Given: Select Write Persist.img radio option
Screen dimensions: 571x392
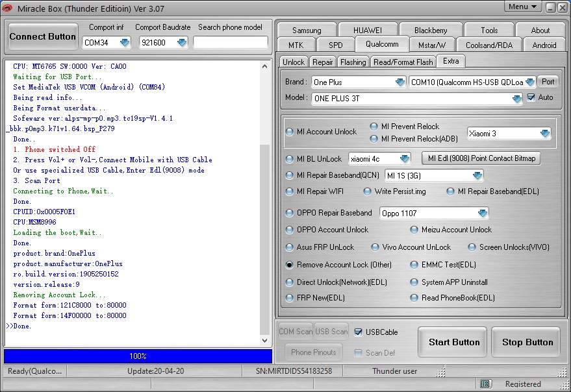Looking at the screenshot, I should pos(367,191).
